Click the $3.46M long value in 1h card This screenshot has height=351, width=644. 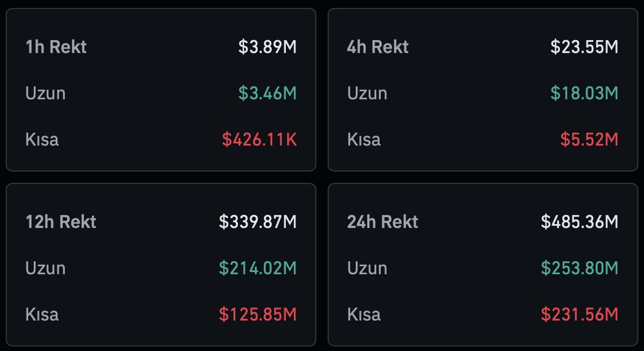coord(267,93)
